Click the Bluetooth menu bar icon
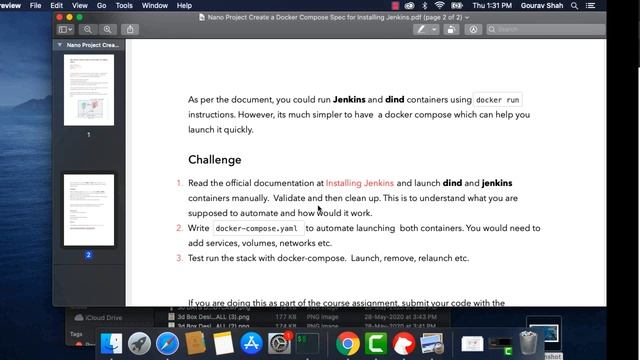The width and height of the screenshot is (640, 360). (424, 6)
